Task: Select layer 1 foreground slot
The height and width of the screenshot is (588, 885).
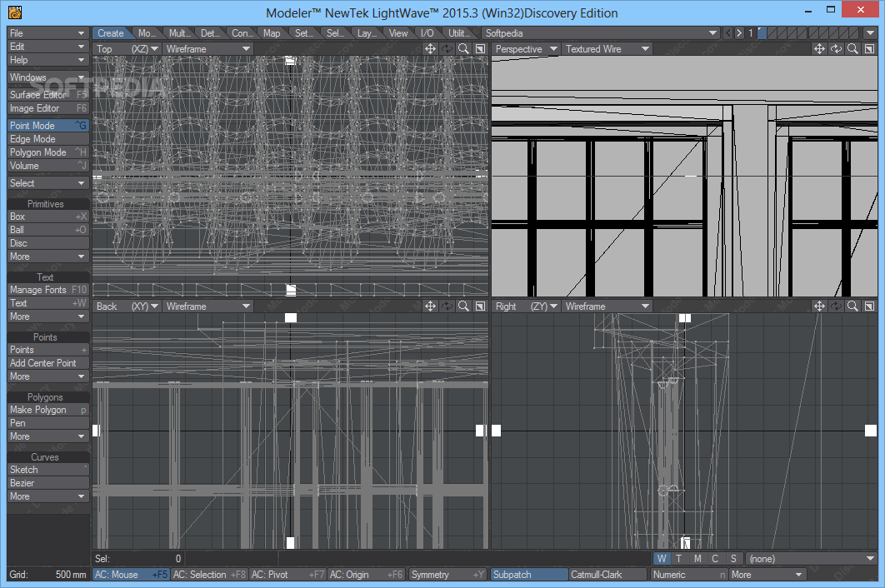Action: [762, 33]
